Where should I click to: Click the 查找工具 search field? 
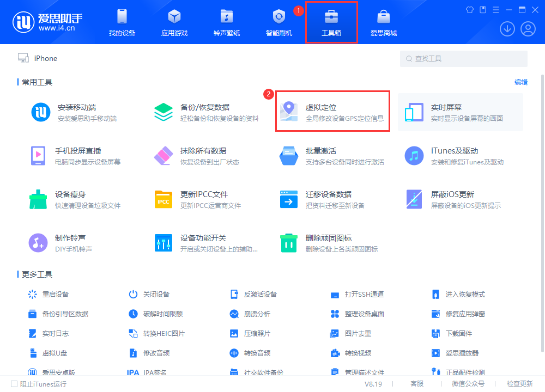point(463,58)
